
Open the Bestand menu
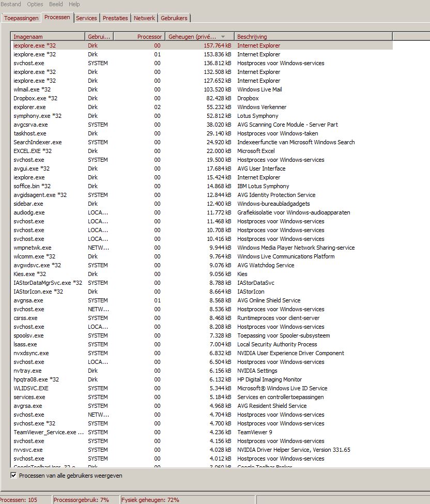(x=11, y=4)
